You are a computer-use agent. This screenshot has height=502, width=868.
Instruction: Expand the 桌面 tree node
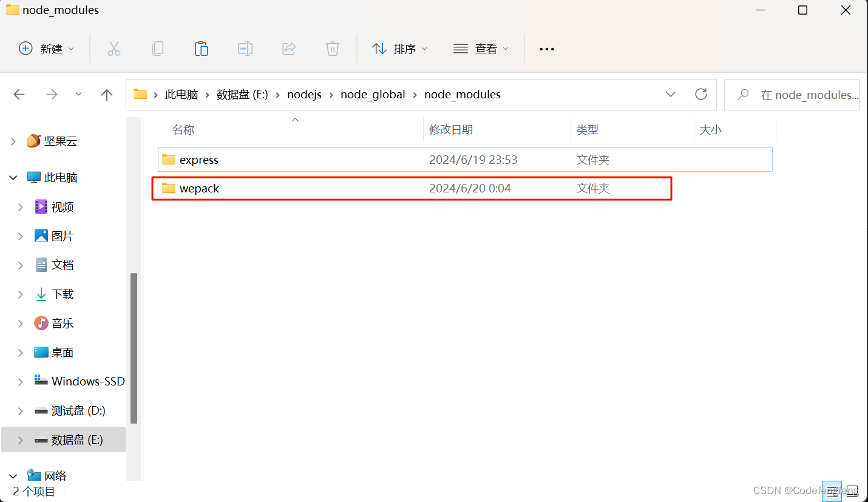(x=21, y=353)
